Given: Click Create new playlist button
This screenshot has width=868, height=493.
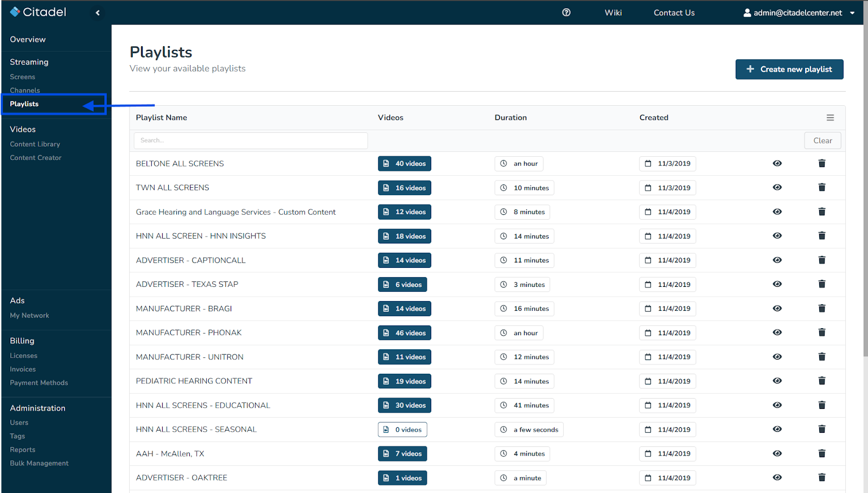Looking at the screenshot, I should tap(789, 69).
